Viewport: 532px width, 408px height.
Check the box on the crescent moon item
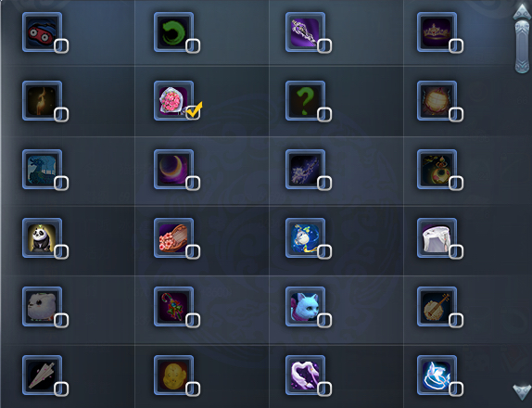193,184
